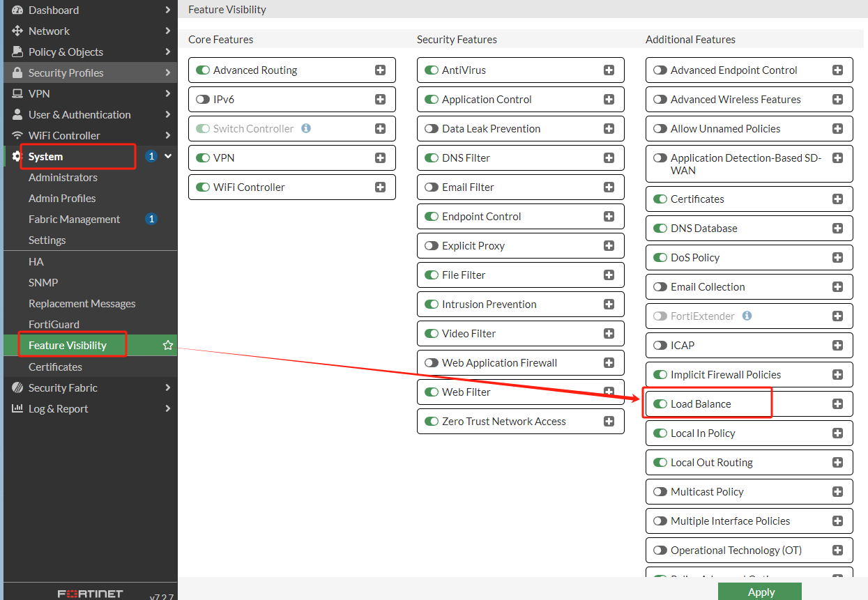Click the plus icon beside Certificates feature
This screenshot has width=868, height=600.
click(837, 199)
